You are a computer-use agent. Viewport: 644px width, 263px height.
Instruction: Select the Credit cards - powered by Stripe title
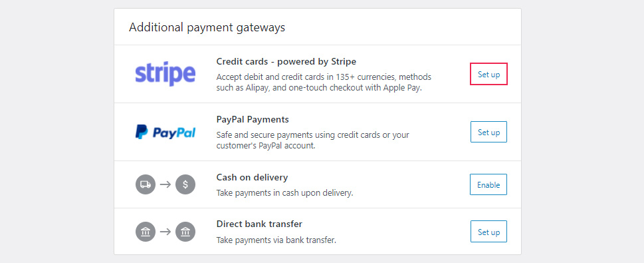[286, 62]
